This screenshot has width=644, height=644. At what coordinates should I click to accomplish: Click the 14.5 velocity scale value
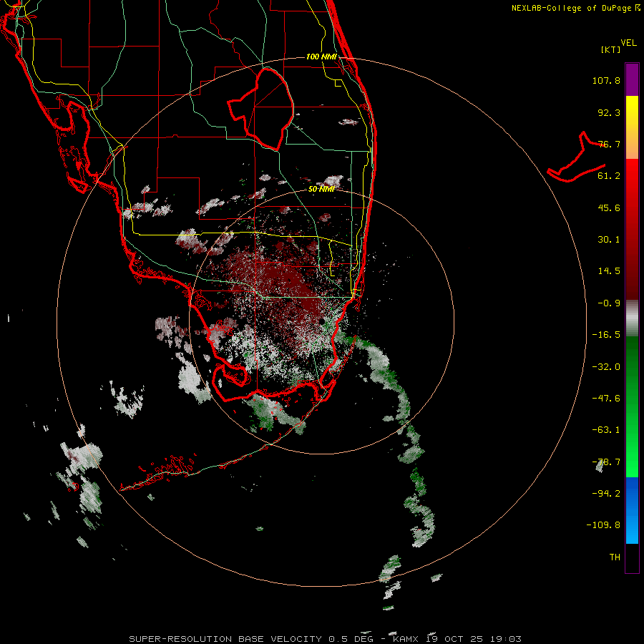609,271
